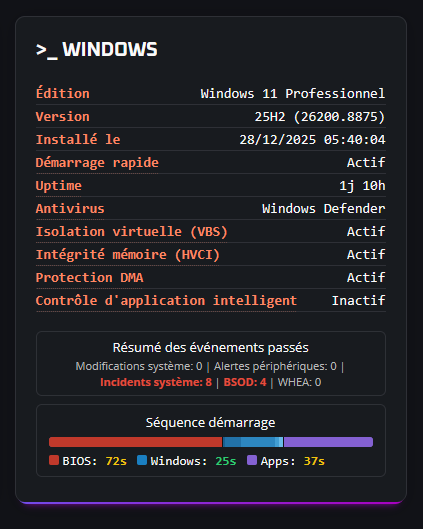Click the red BIOS segment of boot bar

tap(136, 442)
